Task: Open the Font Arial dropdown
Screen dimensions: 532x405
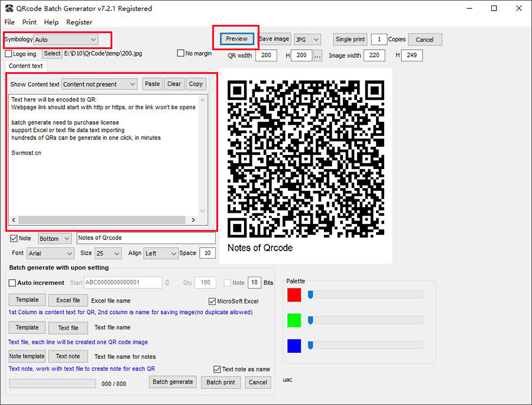Action: (50, 253)
